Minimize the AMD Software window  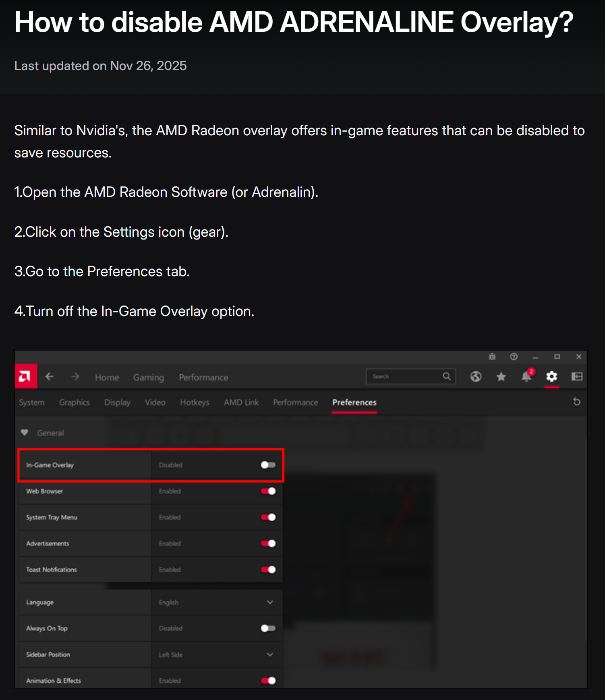point(535,357)
